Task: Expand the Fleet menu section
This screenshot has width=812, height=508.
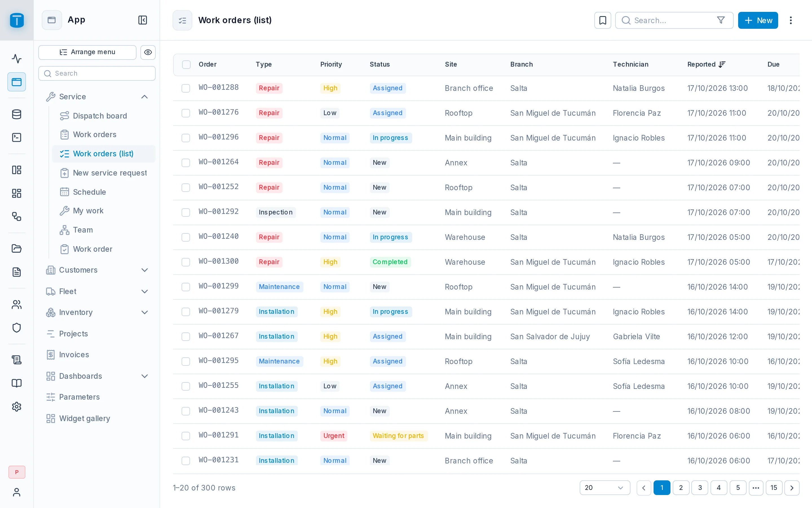Action: click(x=144, y=291)
